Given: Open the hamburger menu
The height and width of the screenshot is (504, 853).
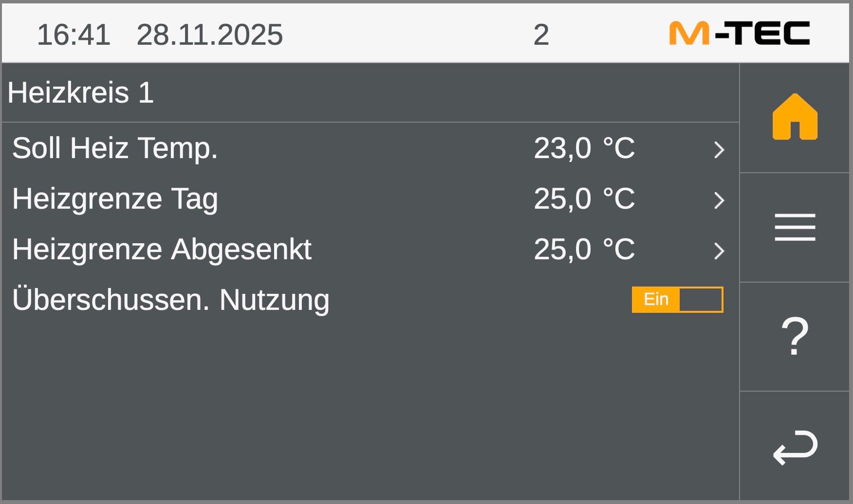Looking at the screenshot, I should 795,227.
